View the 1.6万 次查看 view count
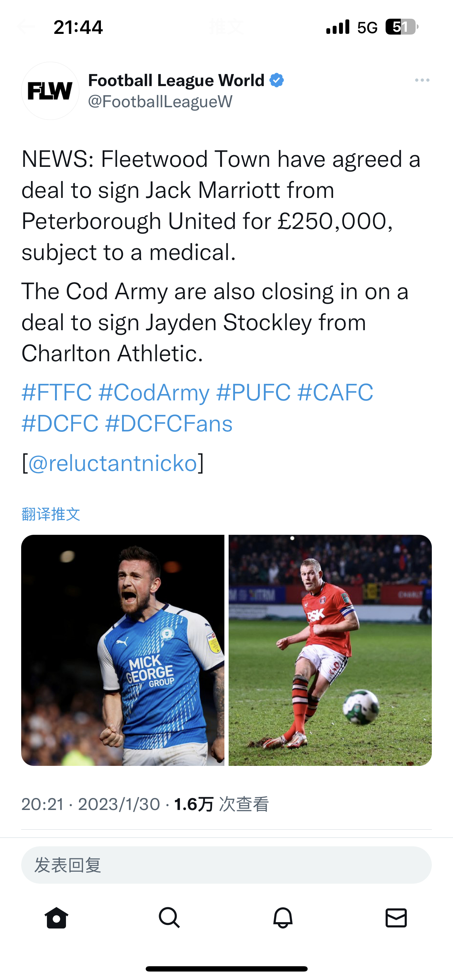The width and height of the screenshot is (453, 980). [221, 804]
